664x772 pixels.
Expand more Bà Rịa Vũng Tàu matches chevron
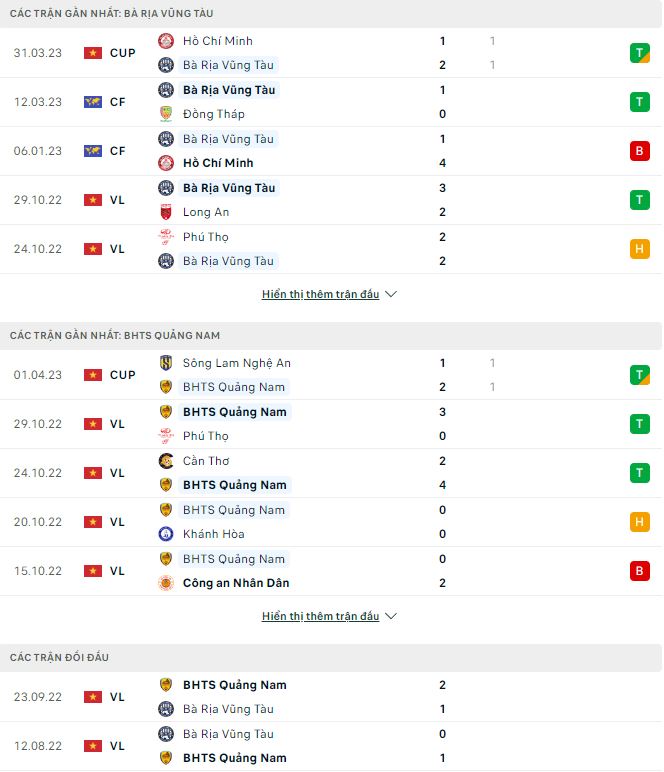pyautogui.click(x=391, y=294)
